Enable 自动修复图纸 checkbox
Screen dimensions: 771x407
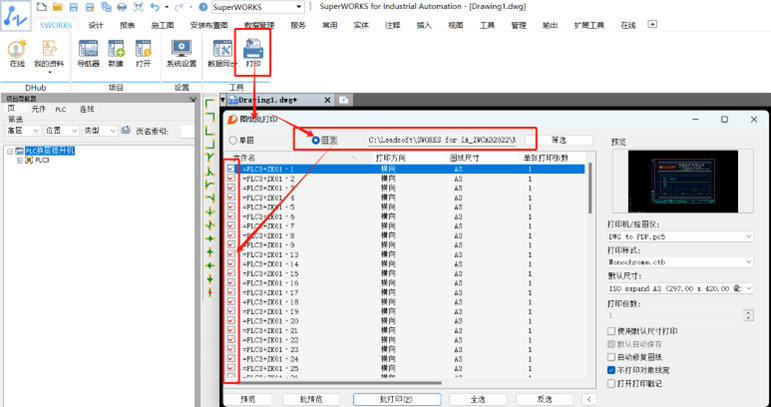611,357
